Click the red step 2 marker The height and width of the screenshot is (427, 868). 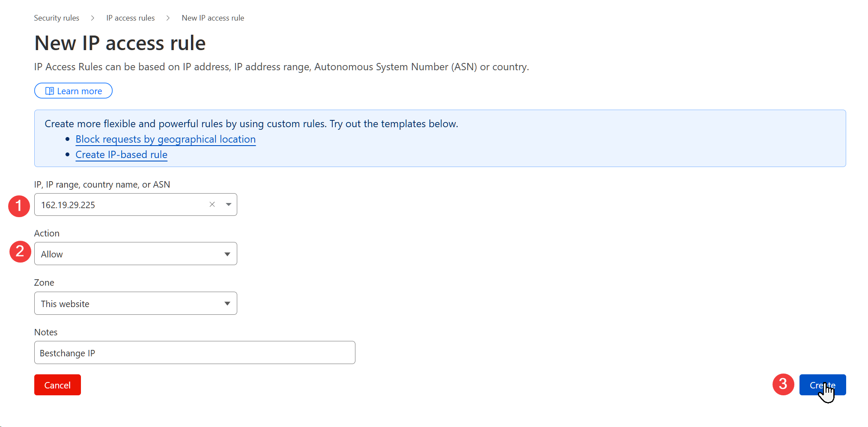click(x=20, y=251)
